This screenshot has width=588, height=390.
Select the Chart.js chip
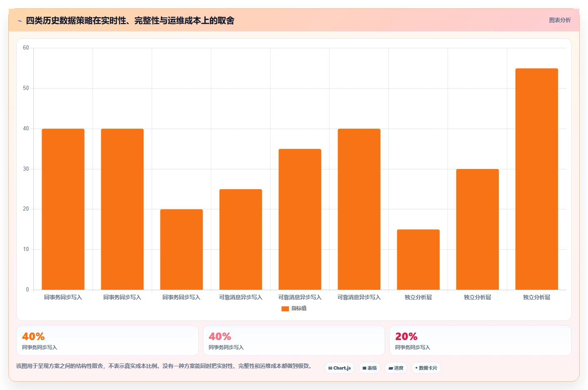(x=340, y=368)
